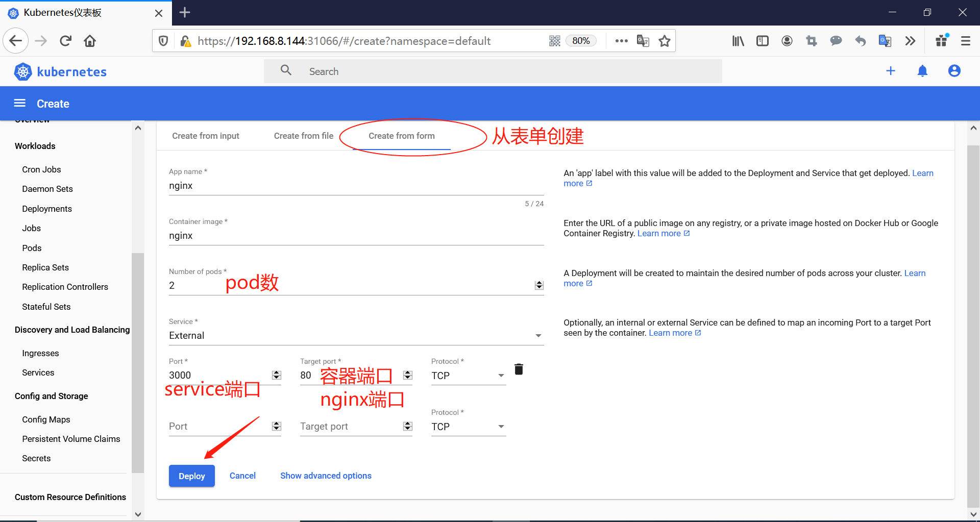Open a new browser tab

[185, 12]
